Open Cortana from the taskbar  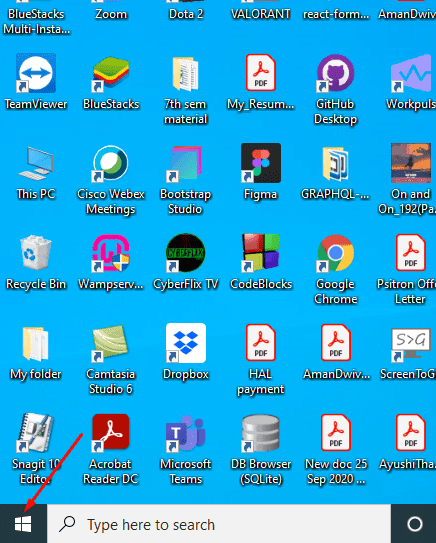pos(414,524)
